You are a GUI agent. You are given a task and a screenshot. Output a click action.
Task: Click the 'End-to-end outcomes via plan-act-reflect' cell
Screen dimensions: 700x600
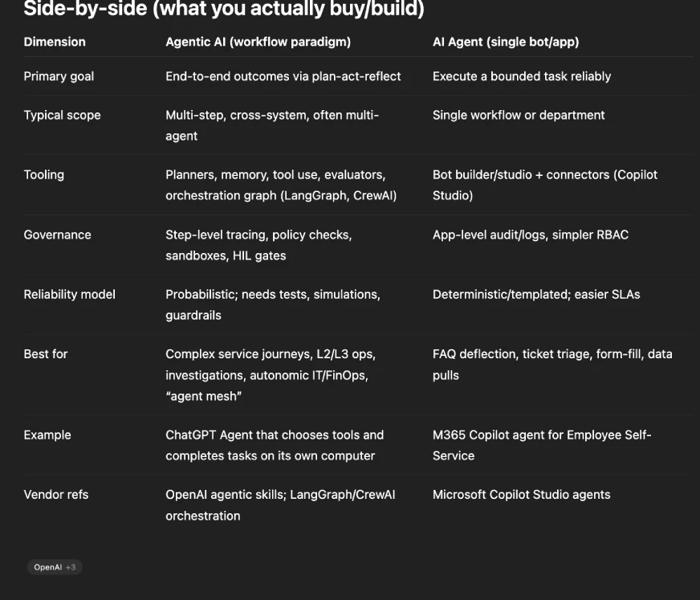pyautogui.click(x=283, y=76)
